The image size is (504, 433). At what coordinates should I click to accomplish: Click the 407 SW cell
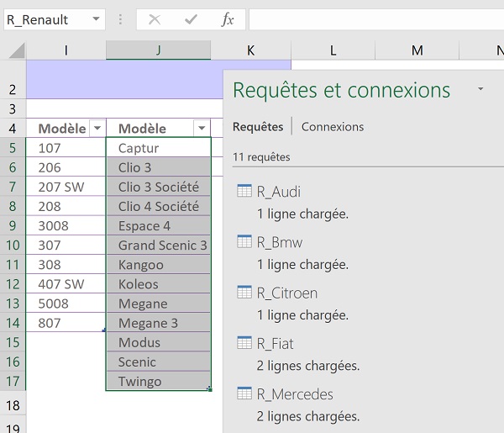tap(66, 283)
